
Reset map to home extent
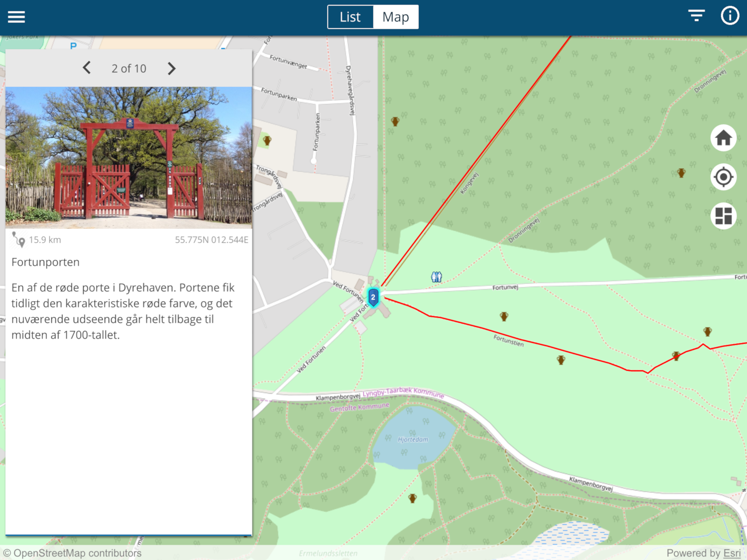click(723, 138)
